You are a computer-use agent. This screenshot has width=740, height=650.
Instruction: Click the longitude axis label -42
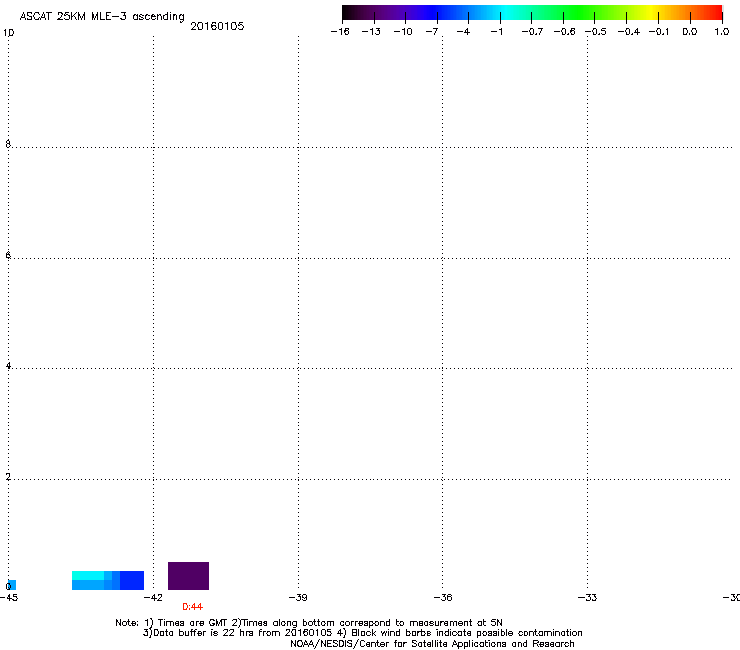coord(153,598)
